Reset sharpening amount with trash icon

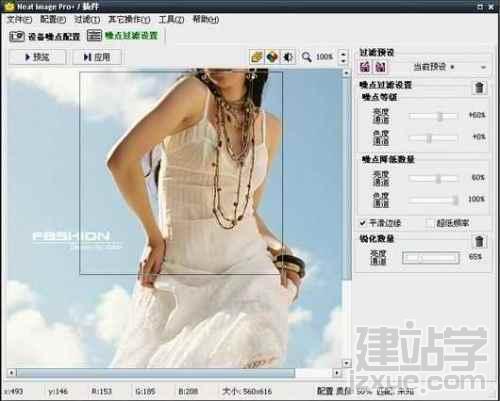[x=479, y=241]
